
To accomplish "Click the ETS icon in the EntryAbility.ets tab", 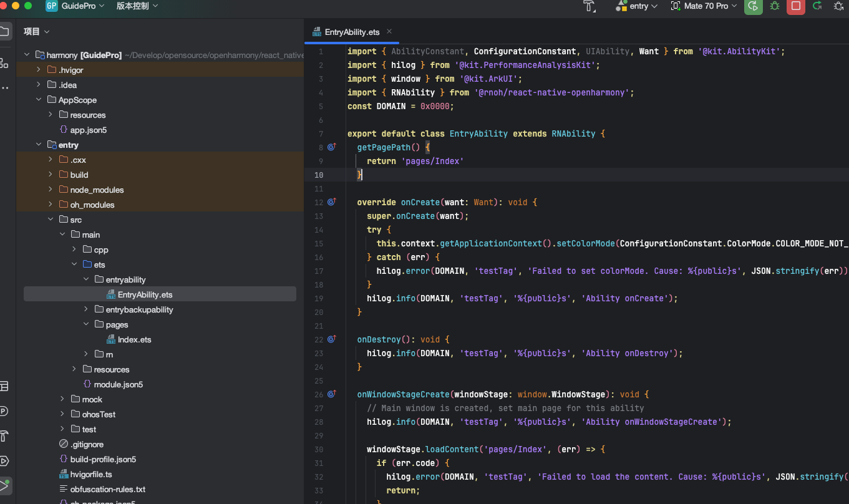I will coord(318,32).
